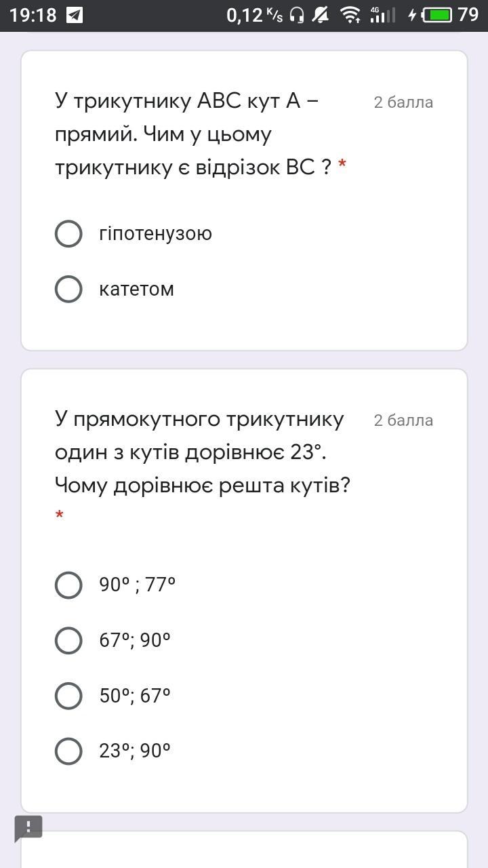
Task: Tap '2 балла' label on triangle ABC question
Action: click(x=403, y=102)
